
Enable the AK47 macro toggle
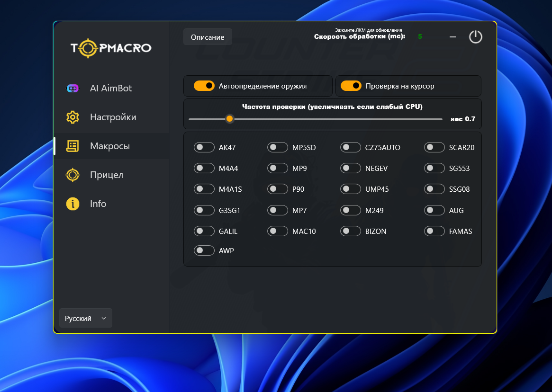pyautogui.click(x=204, y=147)
